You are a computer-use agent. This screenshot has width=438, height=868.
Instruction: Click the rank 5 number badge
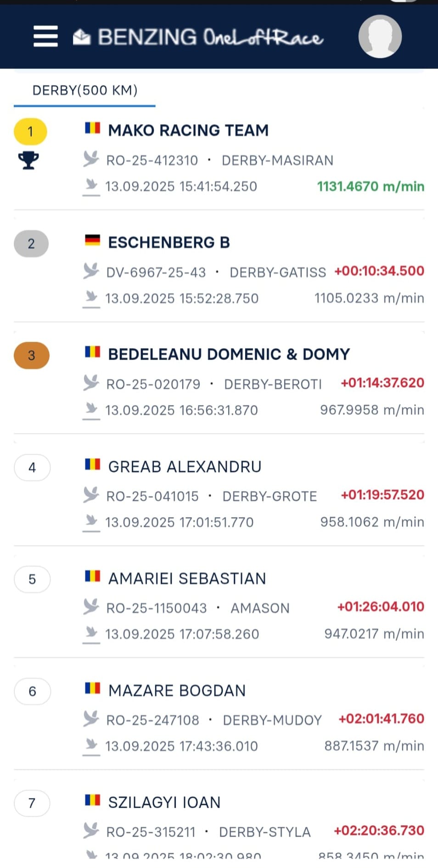click(32, 579)
